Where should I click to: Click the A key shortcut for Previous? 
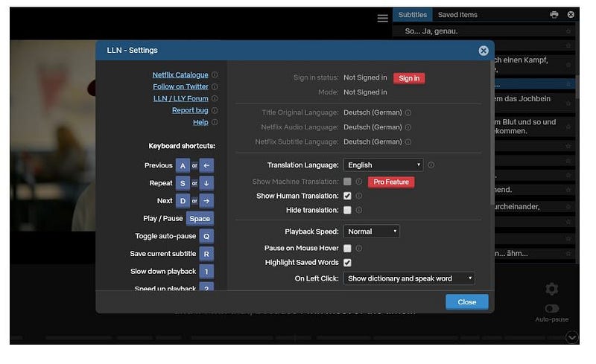pyautogui.click(x=183, y=166)
